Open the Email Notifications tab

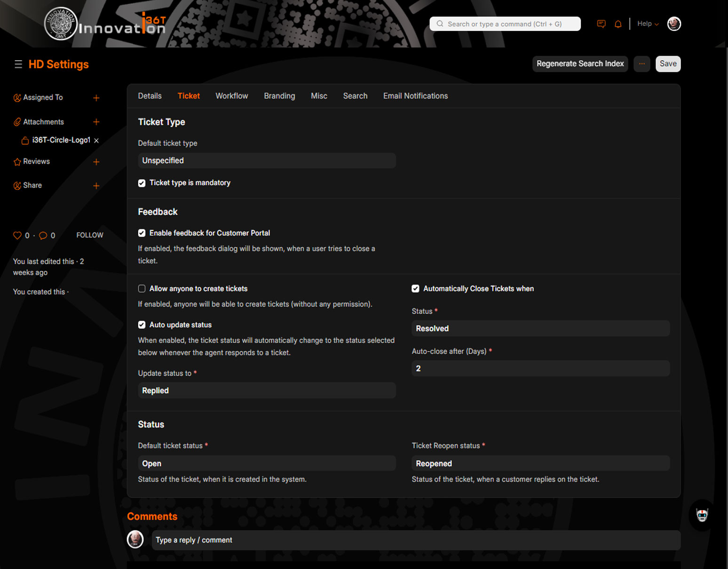coord(415,96)
